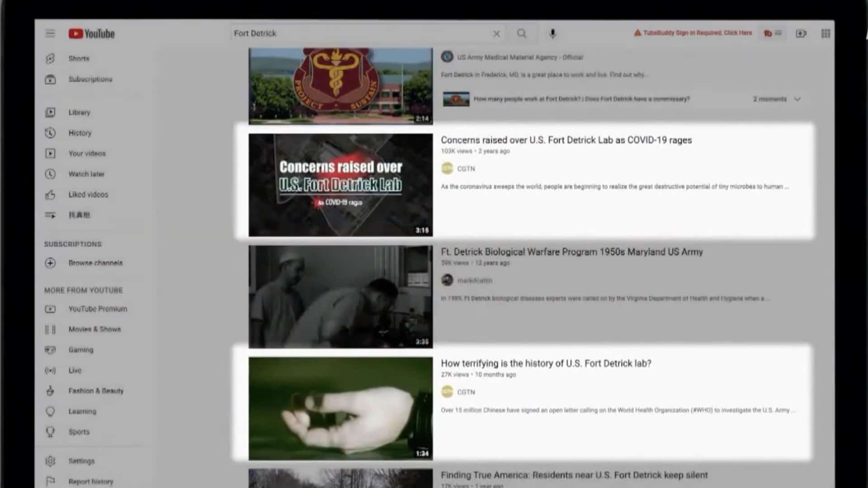Open the playlist below Liked videos
This screenshot has height=488, width=868.
79,215
